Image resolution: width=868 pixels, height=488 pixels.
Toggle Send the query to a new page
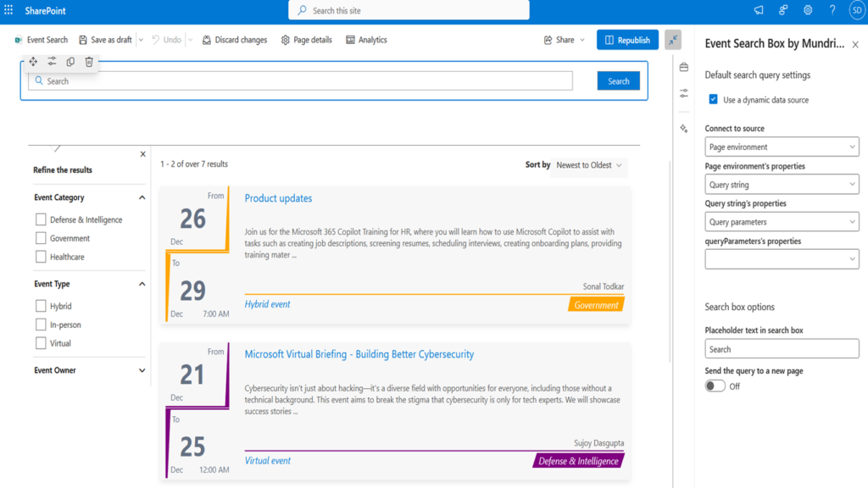[x=715, y=385]
